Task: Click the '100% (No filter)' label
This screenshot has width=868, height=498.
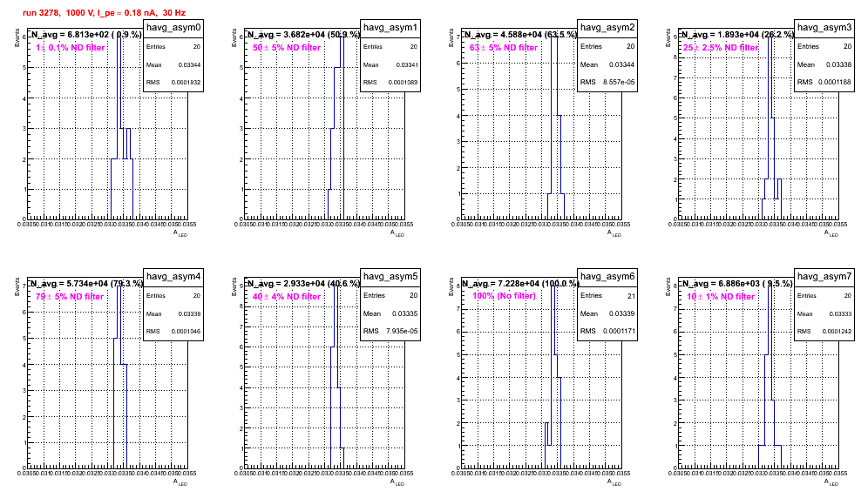Action: pos(504,296)
